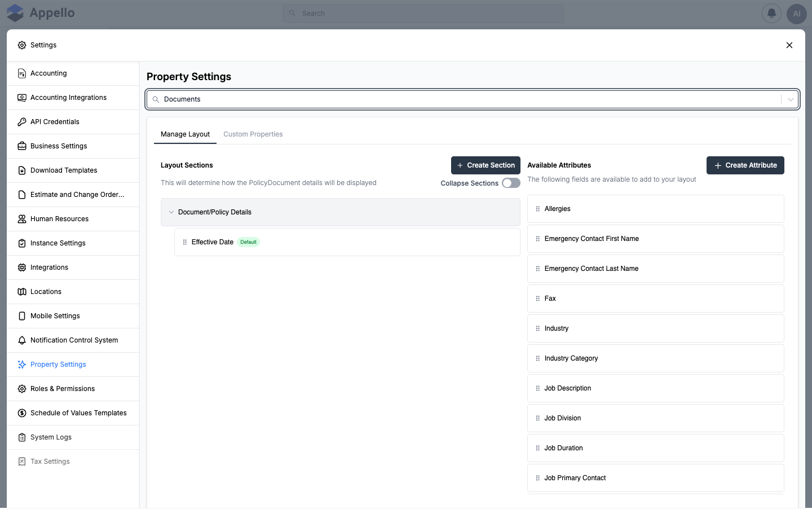This screenshot has width=812, height=518.
Task: Collapse the Document/Policy Details section
Action: 171,212
